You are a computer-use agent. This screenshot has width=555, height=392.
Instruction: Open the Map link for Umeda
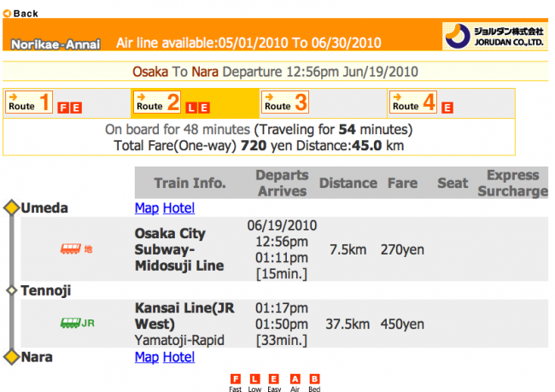(x=147, y=208)
